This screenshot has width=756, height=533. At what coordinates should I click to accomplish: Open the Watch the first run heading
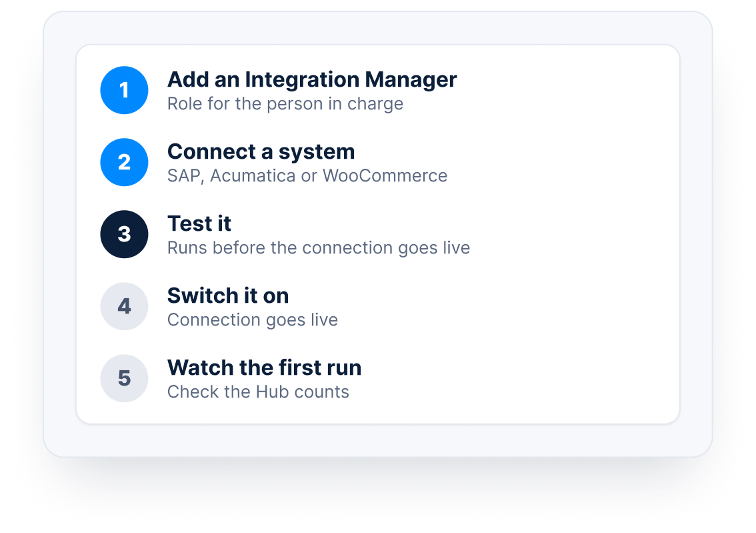(264, 368)
